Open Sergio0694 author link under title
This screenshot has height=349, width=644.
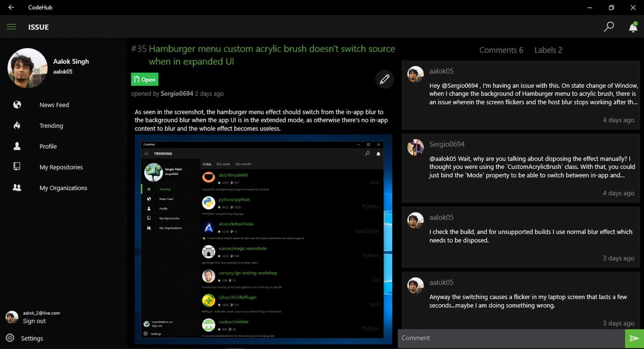tap(177, 94)
